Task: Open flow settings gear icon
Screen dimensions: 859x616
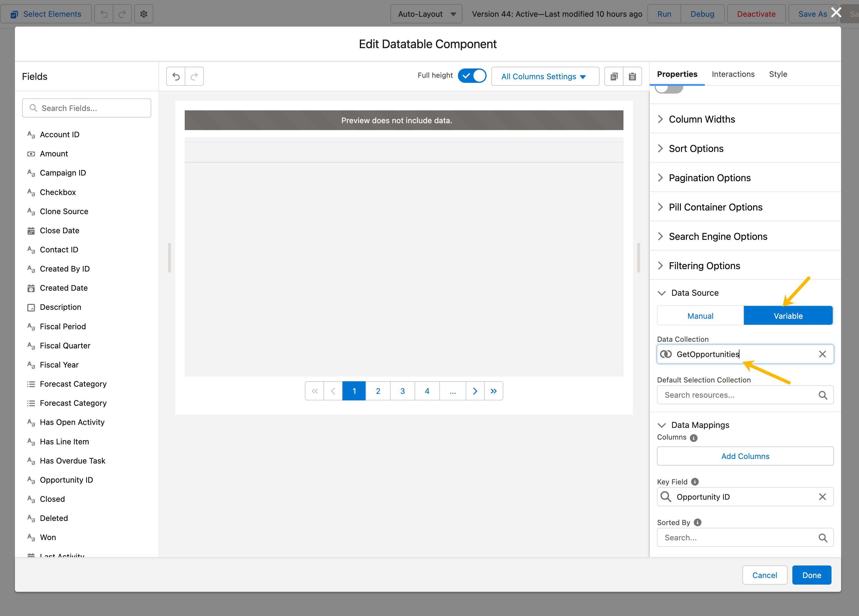Action: coord(143,14)
